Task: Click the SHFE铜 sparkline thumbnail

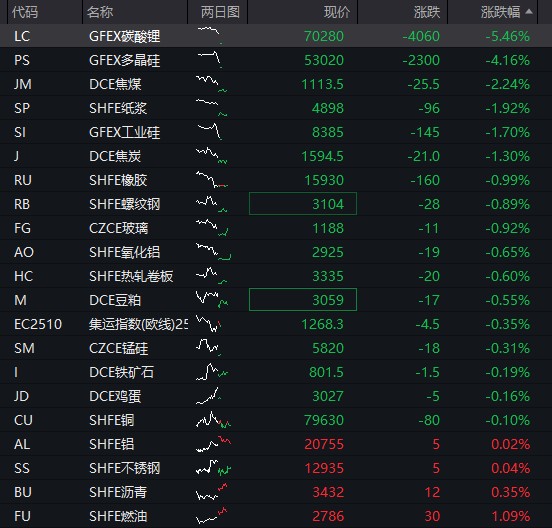Action: (x=213, y=420)
